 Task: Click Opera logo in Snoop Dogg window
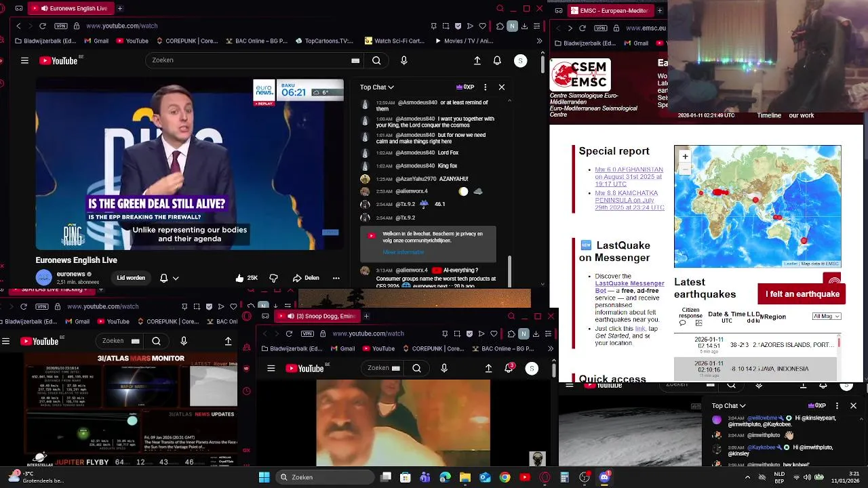point(247,316)
